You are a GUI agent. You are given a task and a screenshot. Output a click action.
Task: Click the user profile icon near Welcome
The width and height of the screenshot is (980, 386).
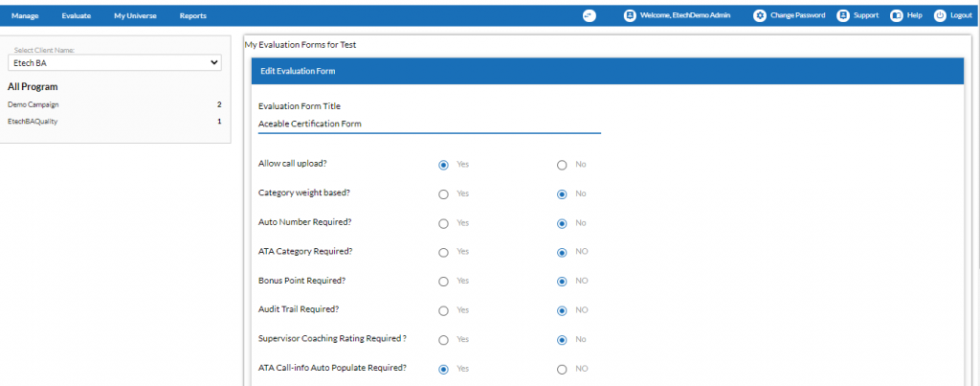(630, 15)
